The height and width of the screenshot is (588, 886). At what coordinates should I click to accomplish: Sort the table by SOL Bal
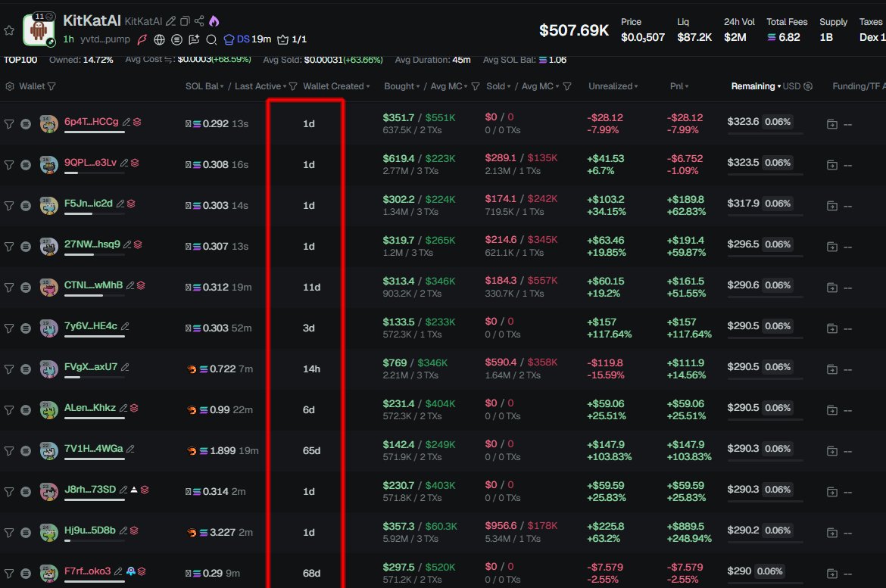[204, 86]
